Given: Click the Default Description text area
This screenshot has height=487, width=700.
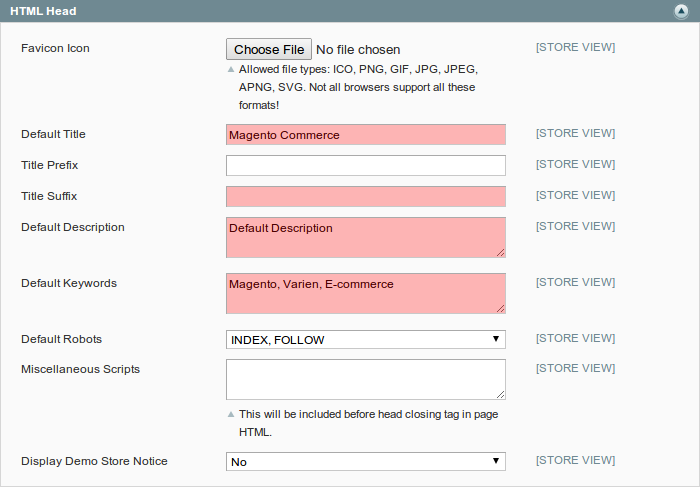Looking at the screenshot, I should point(366,237).
